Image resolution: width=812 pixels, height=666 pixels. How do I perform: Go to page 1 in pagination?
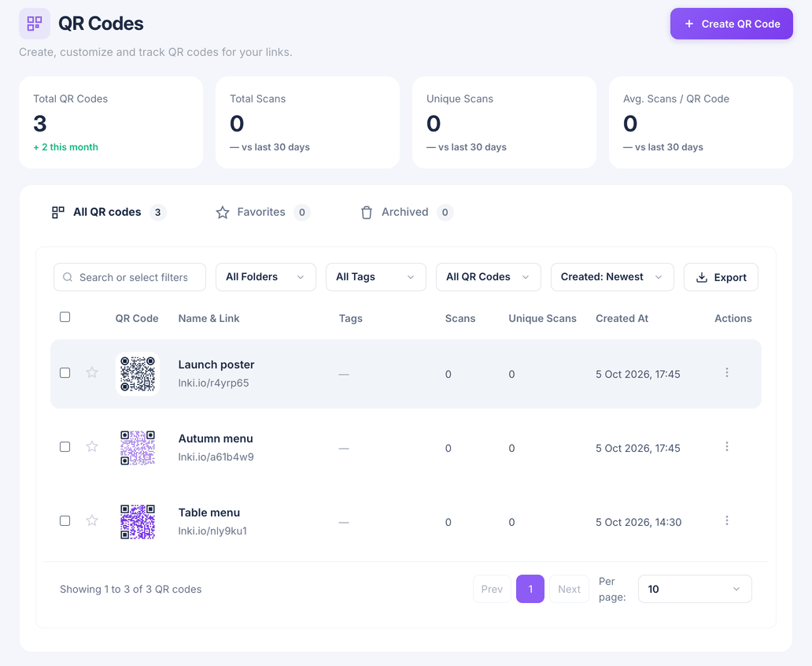(x=530, y=589)
